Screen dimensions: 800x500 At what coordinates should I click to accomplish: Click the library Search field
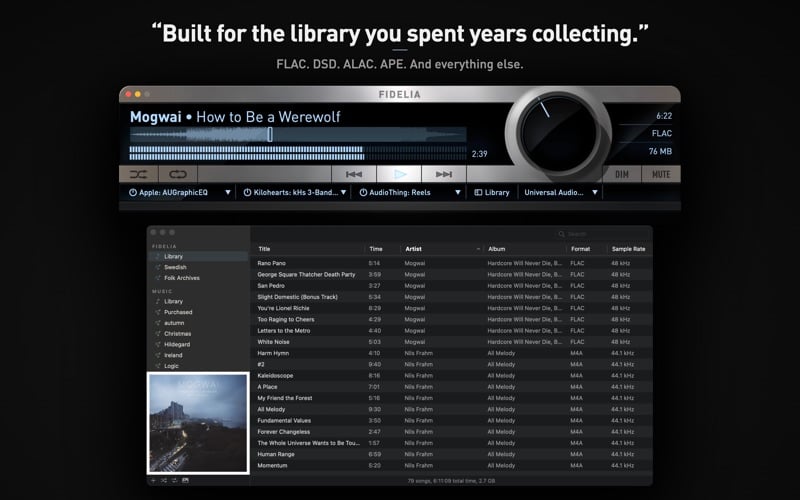click(602, 234)
